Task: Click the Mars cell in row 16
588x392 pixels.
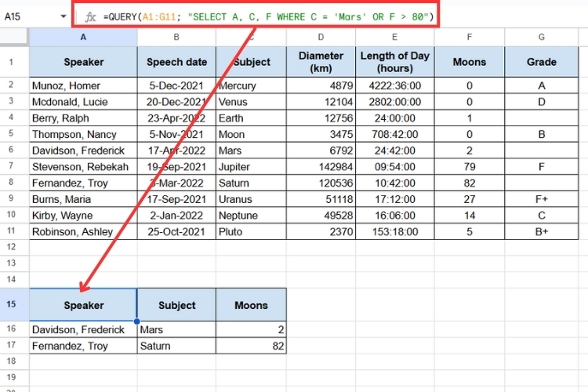Action: (x=176, y=329)
